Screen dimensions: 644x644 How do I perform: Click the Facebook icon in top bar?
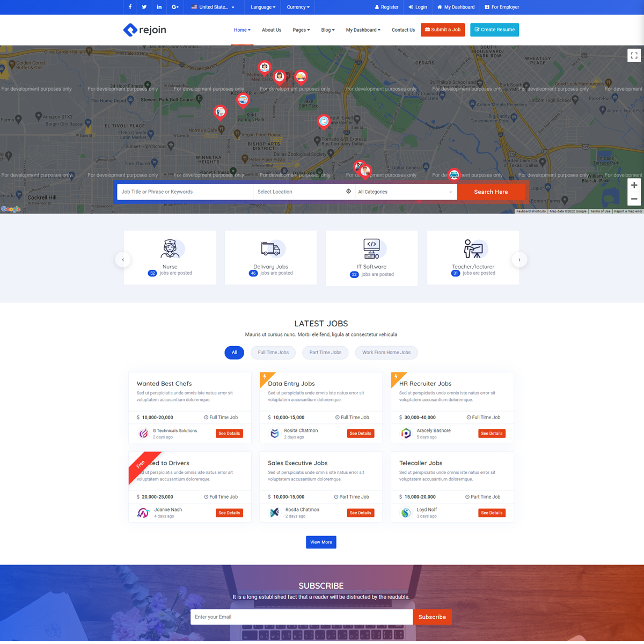tap(130, 7)
